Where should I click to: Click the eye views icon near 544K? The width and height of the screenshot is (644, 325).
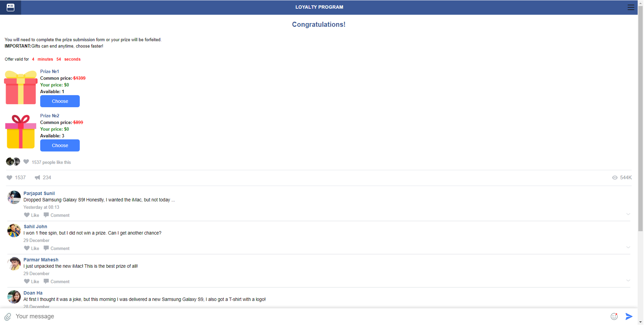[614, 178]
